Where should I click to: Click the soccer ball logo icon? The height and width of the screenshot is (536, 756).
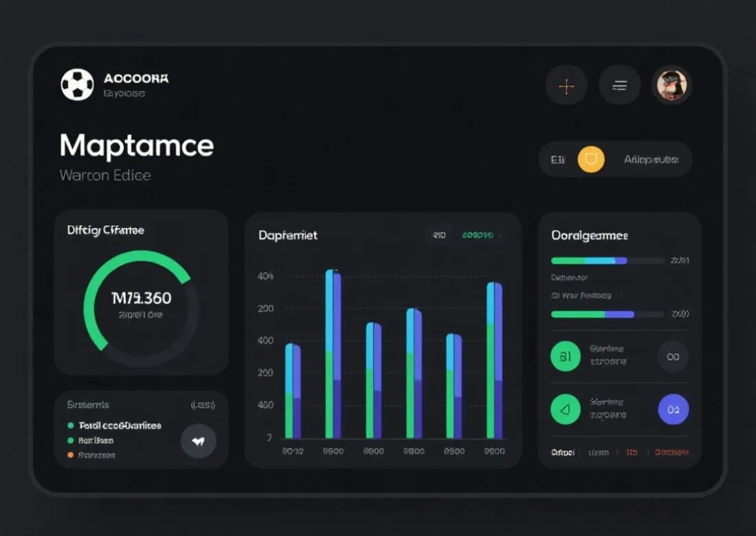click(x=77, y=85)
